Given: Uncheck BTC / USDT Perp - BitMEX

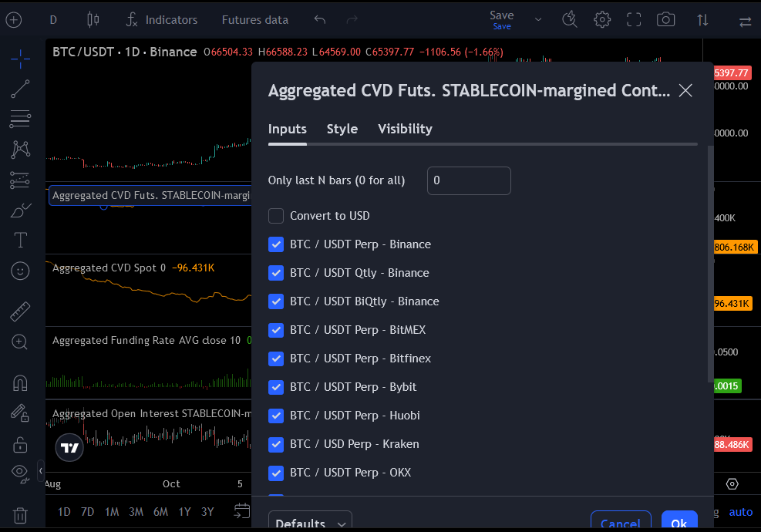Looking at the screenshot, I should click(x=276, y=330).
